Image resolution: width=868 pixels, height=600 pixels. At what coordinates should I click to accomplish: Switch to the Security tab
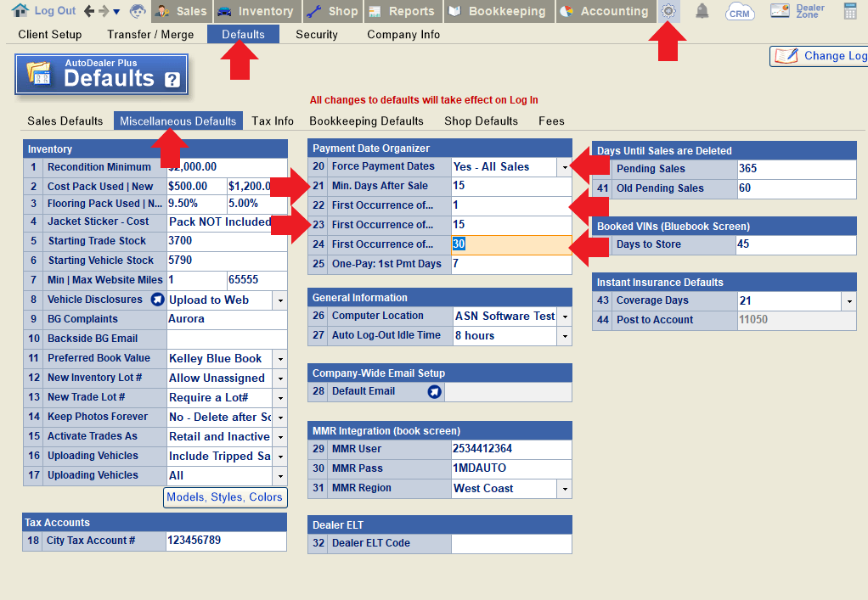(x=317, y=34)
